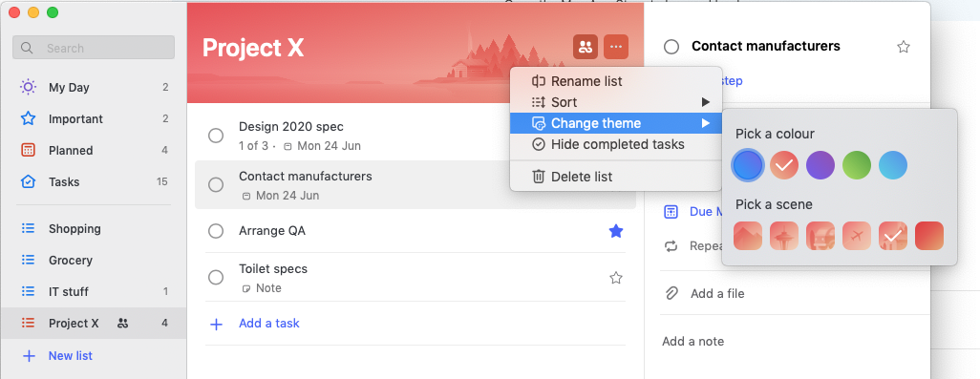Open the Sort menu entry
Image resolution: width=980 pixels, height=379 pixels.
click(x=616, y=102)
